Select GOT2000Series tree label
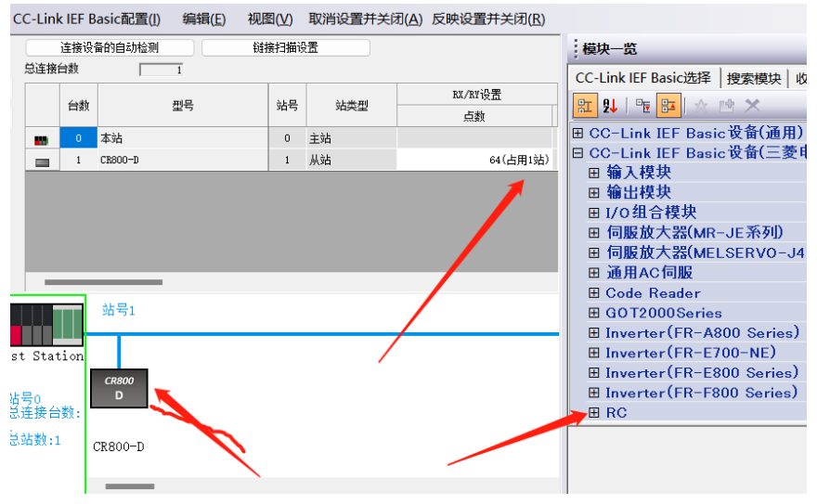The height and width of the screenshot is (504, 817). pos(664,313)
